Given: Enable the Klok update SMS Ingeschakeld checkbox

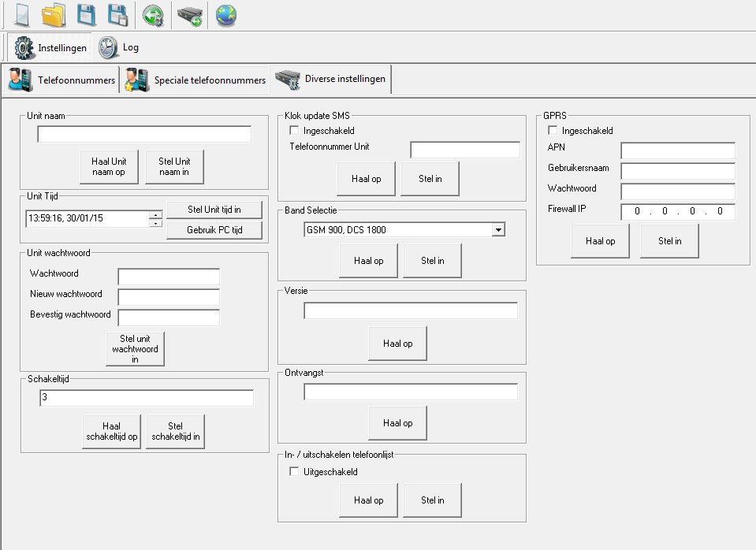Looking at the screenshot, I should coord(295,131).
